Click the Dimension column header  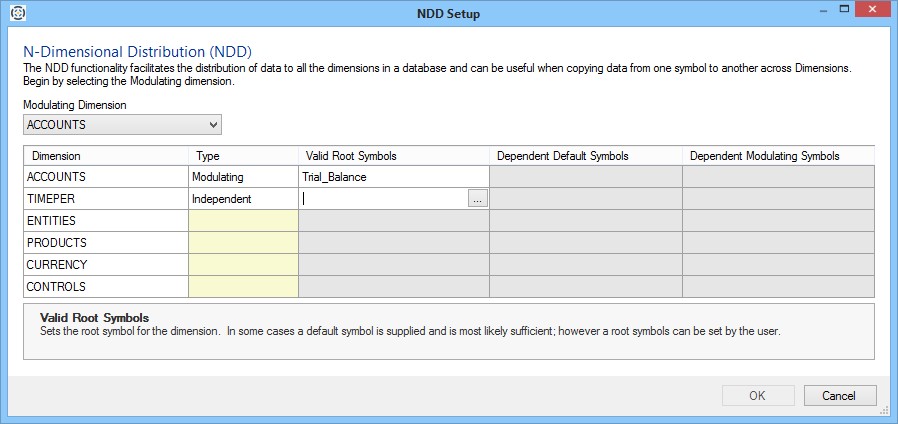(105, 156)
